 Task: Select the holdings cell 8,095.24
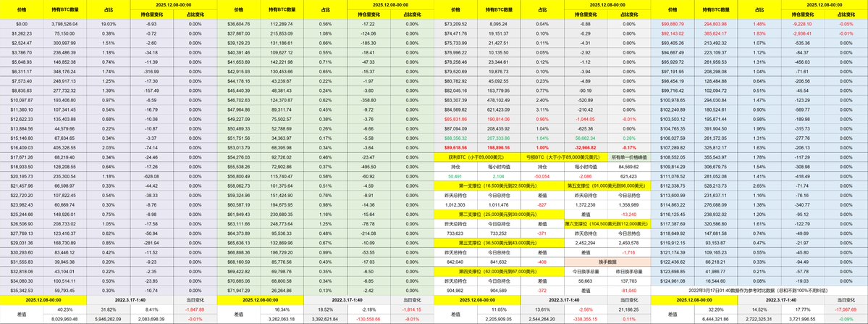[500, 24]
